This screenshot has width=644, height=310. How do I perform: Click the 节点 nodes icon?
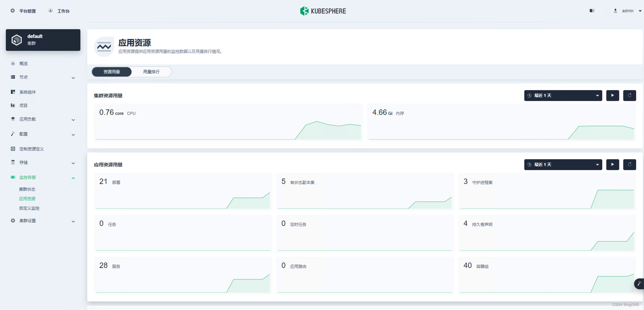point(13,77)
